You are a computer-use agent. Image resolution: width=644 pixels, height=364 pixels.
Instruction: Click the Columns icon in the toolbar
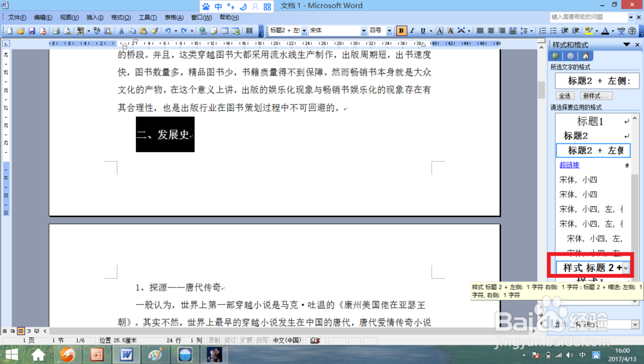[249, 31]
